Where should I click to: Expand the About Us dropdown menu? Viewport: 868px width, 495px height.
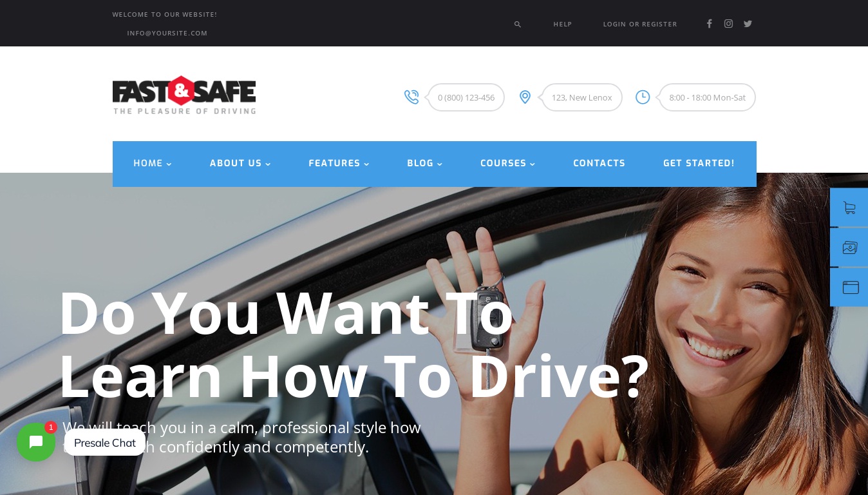click(240, 164)
